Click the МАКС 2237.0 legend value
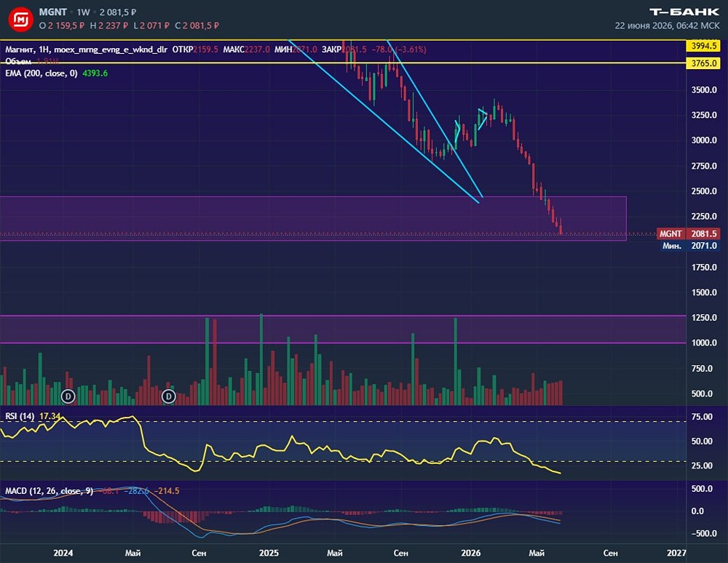The image size is (728, 563). tap(246, 49)
